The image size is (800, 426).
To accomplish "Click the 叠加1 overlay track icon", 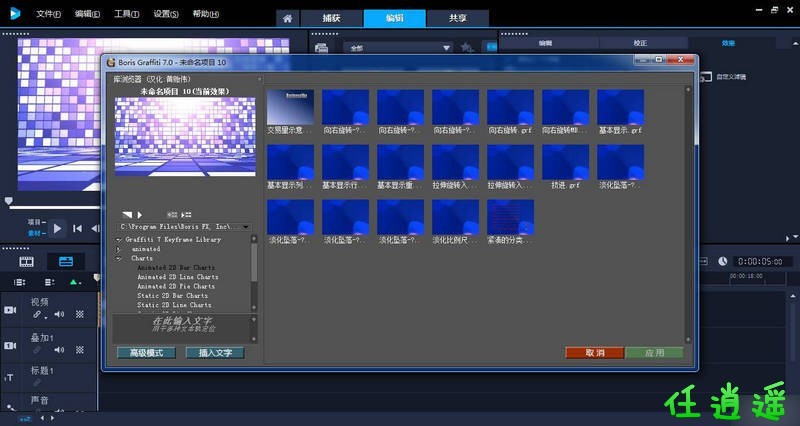I will tap(10, 345).
